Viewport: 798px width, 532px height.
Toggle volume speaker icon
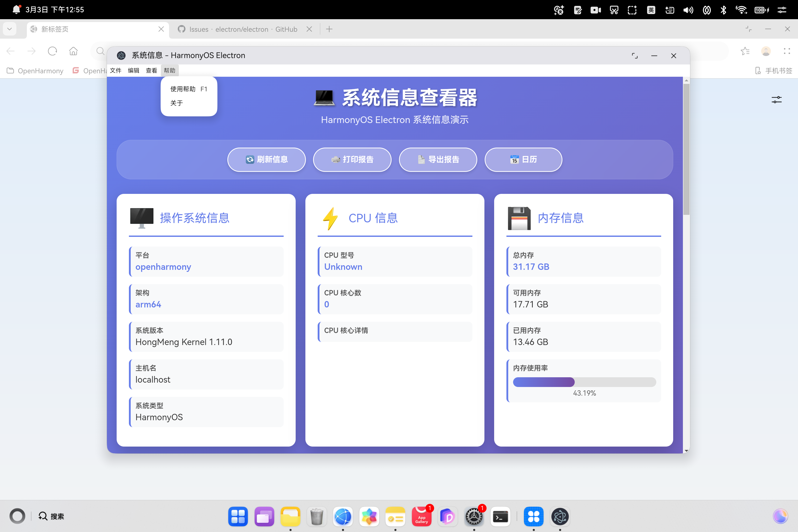[688, 10]
